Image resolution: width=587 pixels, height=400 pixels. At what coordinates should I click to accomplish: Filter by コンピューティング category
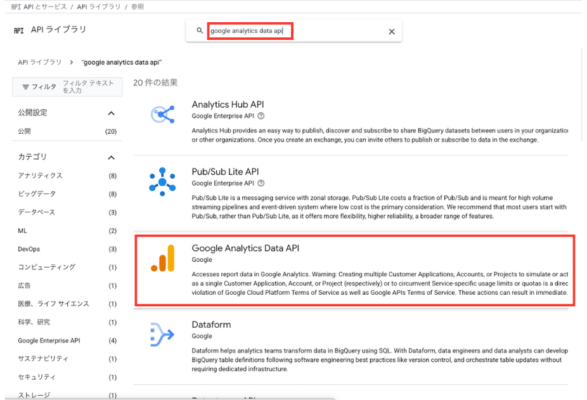67,267
